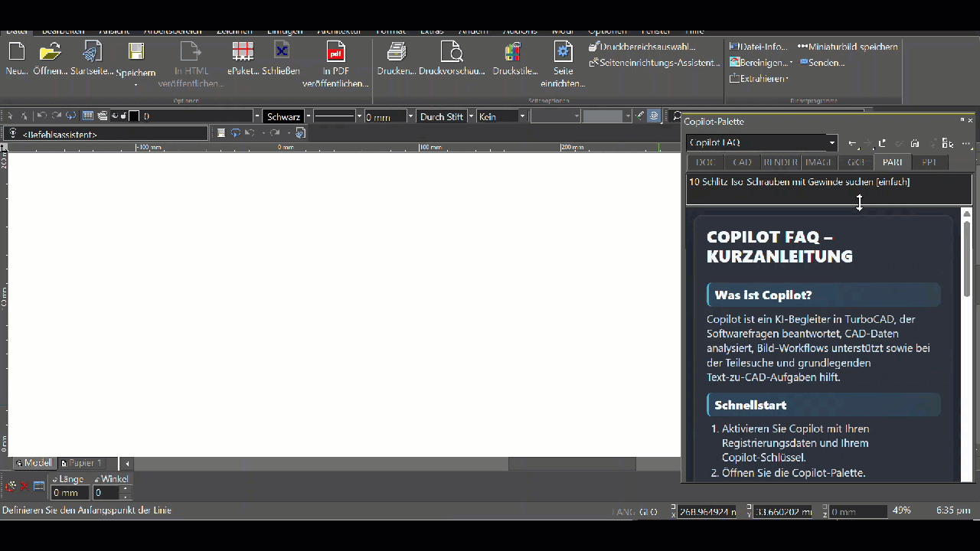Click the Befehlsassistent command field

point(106,134)
